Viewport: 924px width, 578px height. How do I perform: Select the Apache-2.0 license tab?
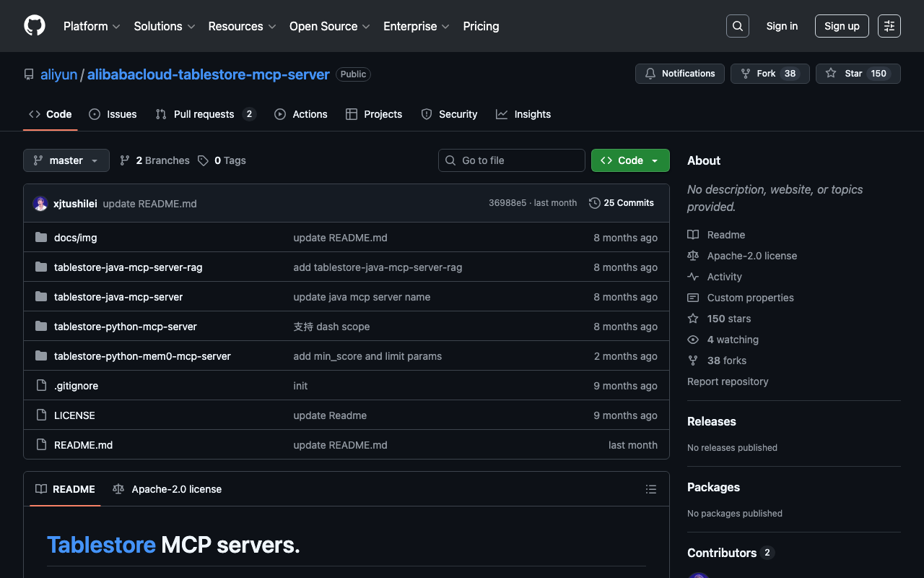click(x=167, y=489)
